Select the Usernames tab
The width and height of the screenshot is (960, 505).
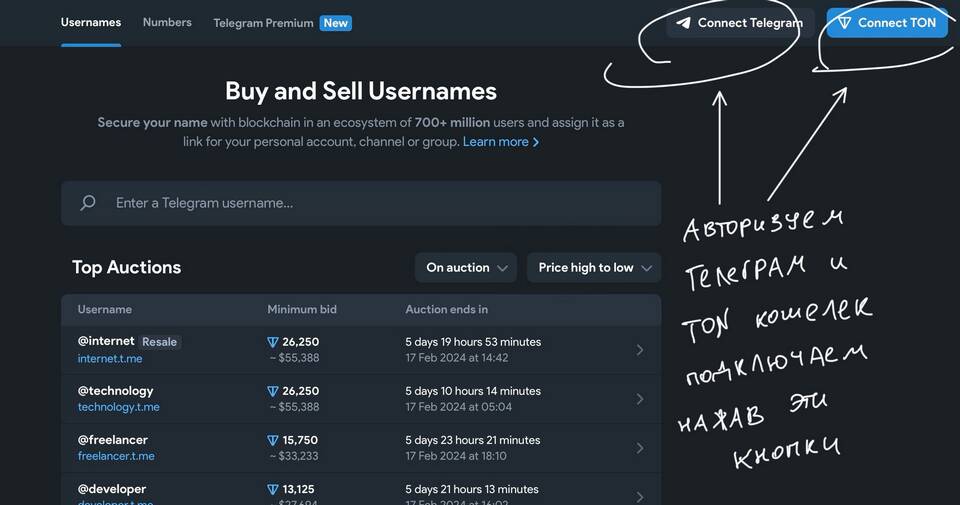(91, 22)
